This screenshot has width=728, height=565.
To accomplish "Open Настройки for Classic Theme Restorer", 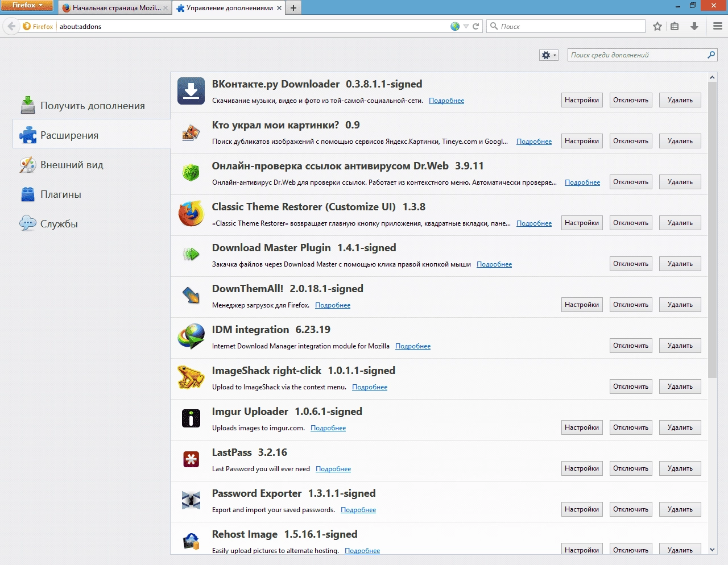I will 582,223.
